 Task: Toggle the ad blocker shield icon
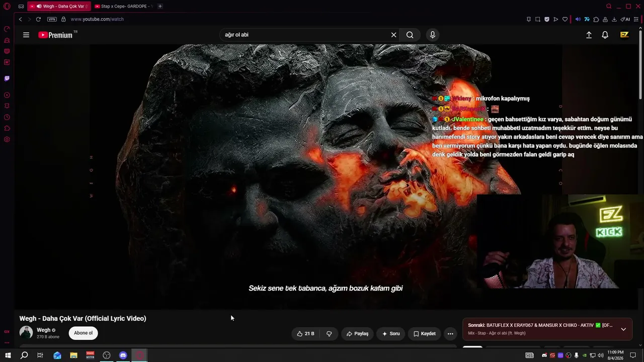point(547,19)
